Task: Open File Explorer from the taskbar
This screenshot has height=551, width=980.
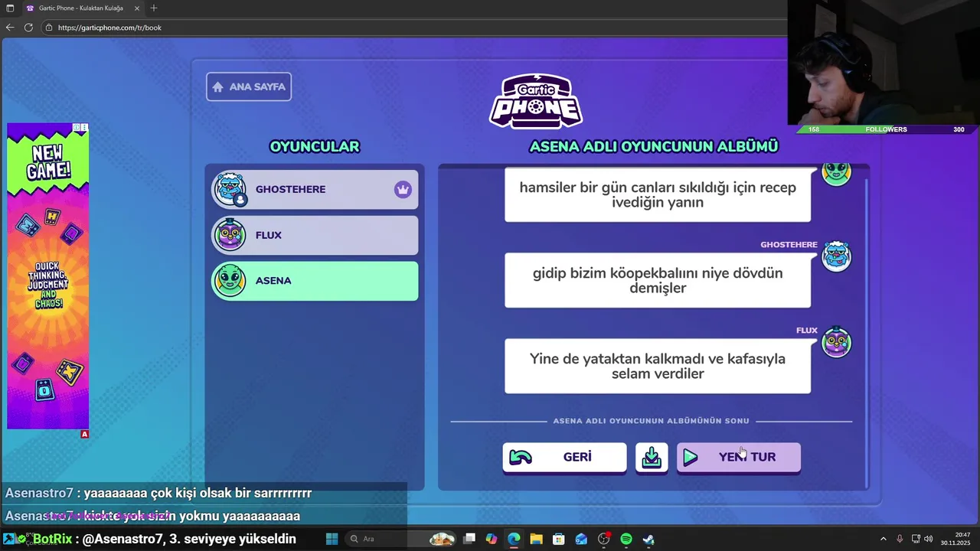Action: pos(536,539)
